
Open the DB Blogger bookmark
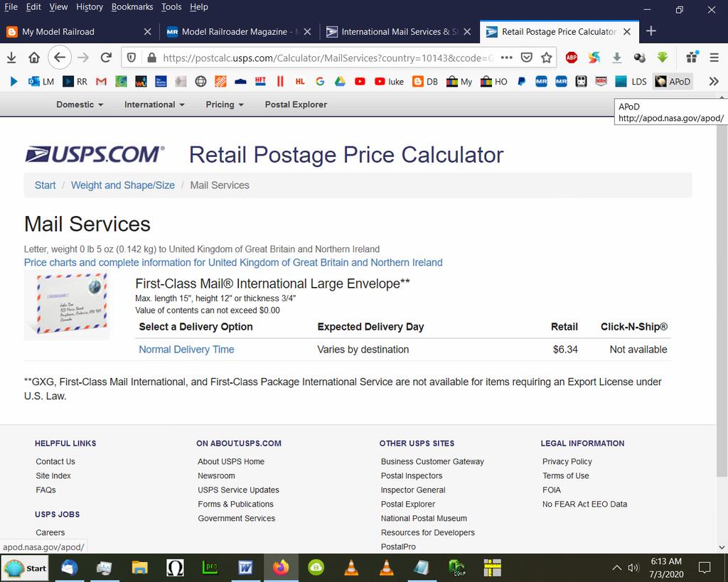(425, 82)
